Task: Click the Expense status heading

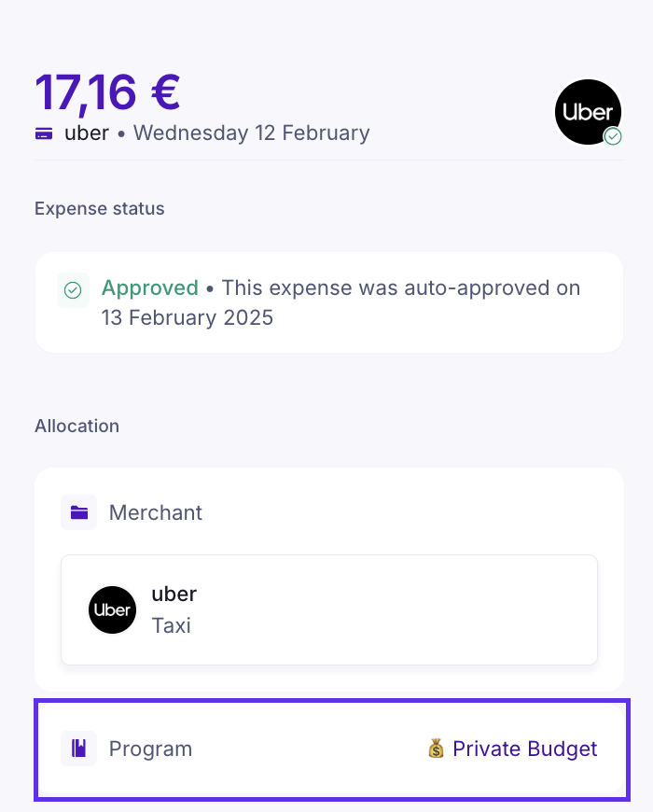Action: (x=100, y=208)
